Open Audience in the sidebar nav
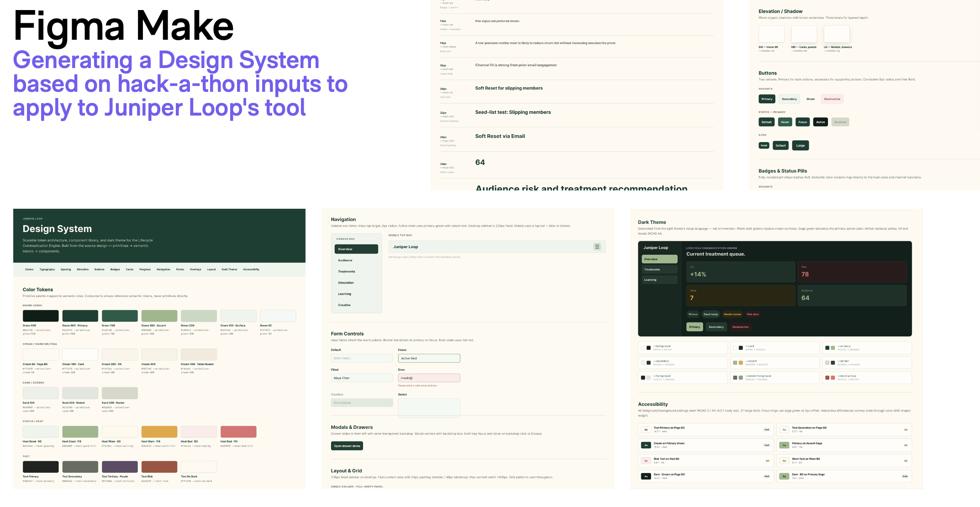Screen dimensions: 980x507 pyautogui.click(x=356, y=260)
